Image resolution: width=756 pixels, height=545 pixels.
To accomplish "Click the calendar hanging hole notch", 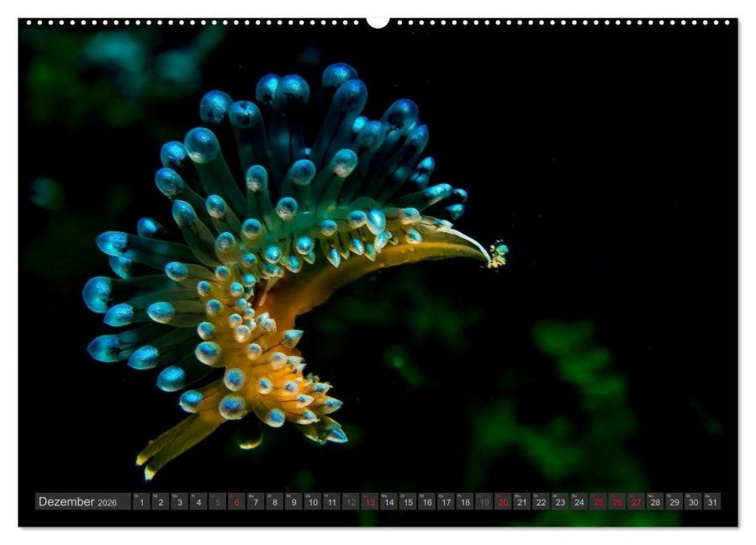I will (378, 22).
